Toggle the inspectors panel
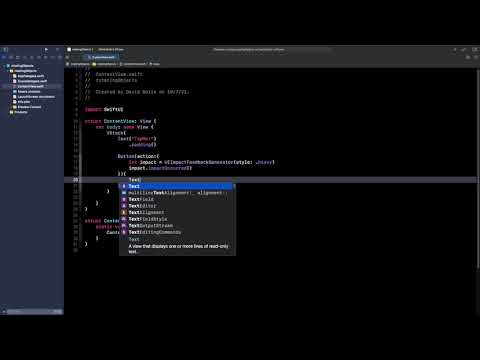The height and width of the screenshot is (360, 480). tap(475, 50)
